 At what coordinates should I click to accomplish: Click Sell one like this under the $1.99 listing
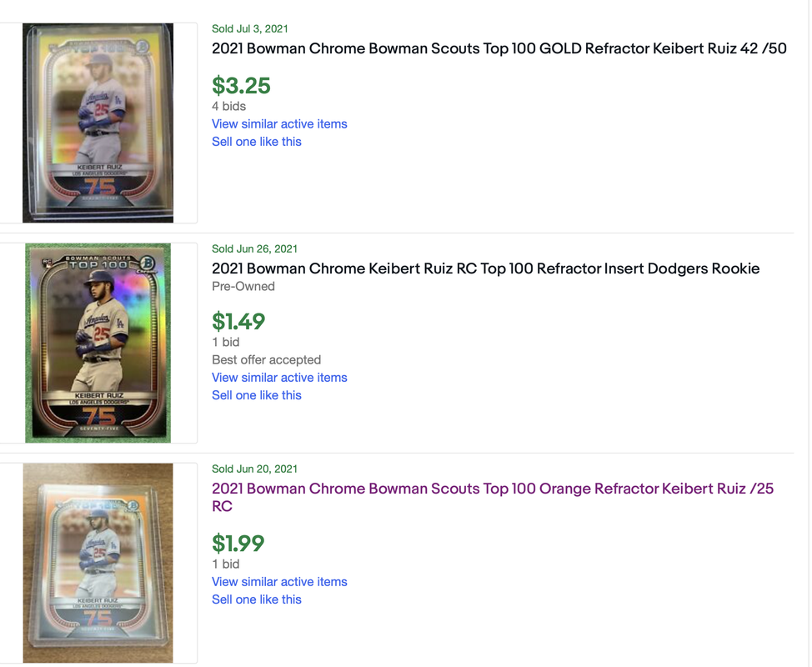tap(257, 599)
